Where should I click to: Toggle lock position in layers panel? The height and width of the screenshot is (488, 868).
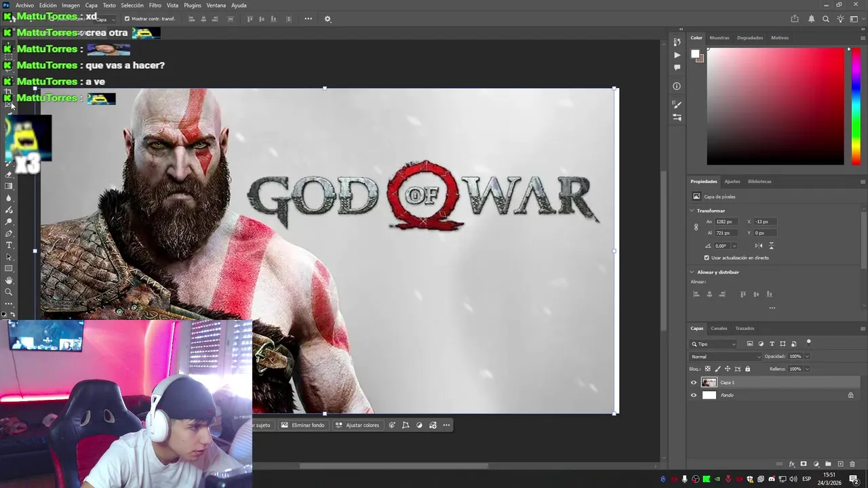pos(728,369)
